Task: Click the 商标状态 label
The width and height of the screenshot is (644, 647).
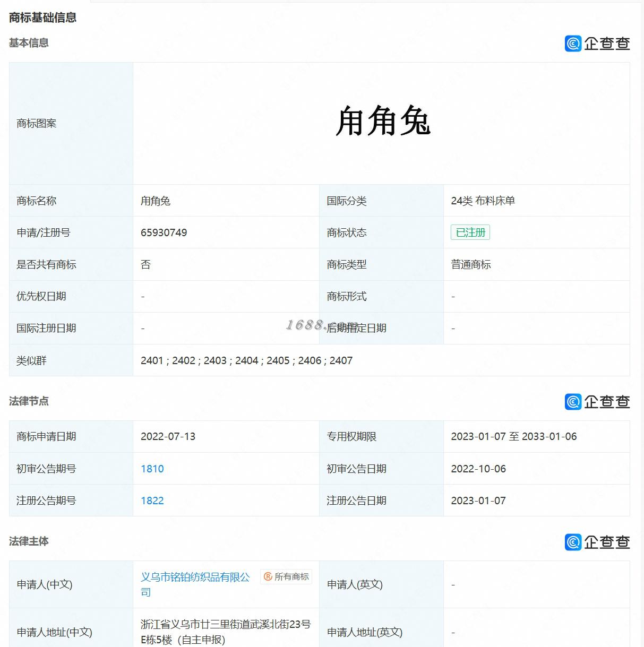Action: (347, 232)
